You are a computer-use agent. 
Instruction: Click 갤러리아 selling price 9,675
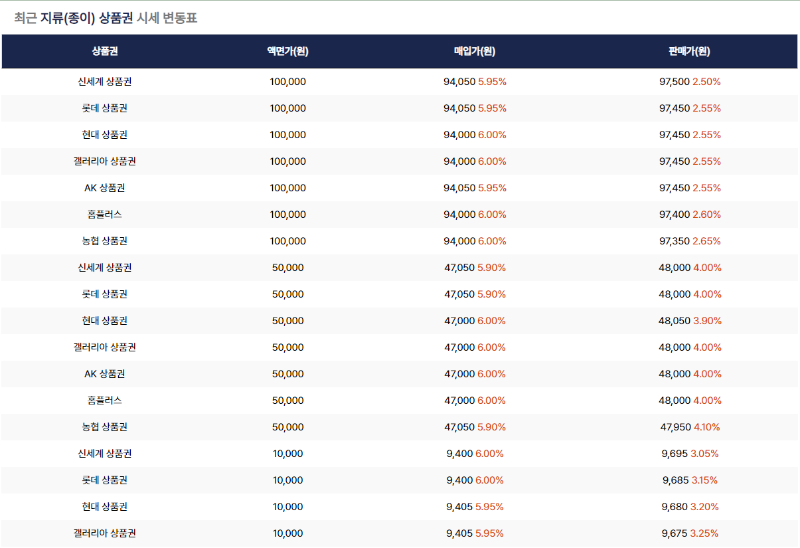pyautogui.click(x=674, y=533)
